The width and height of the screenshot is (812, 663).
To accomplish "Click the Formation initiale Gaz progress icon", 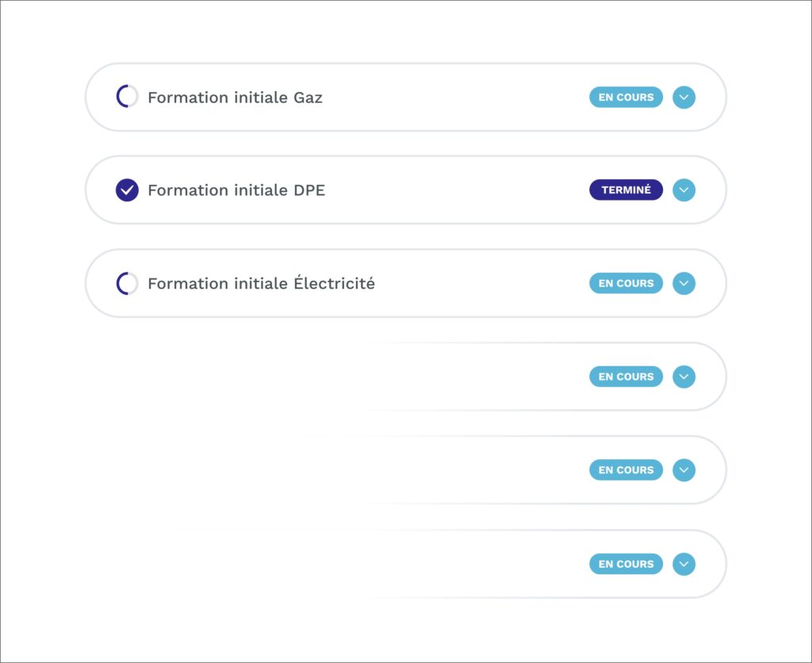I will click(127, 97).
